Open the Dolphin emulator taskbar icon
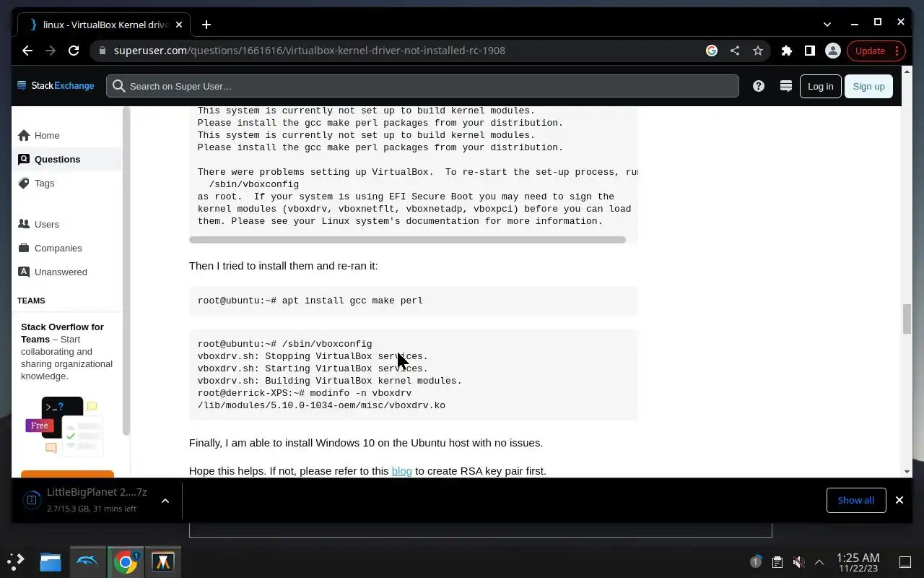Image resolution: width=924 pixels, height=578 pixels. 87,561
